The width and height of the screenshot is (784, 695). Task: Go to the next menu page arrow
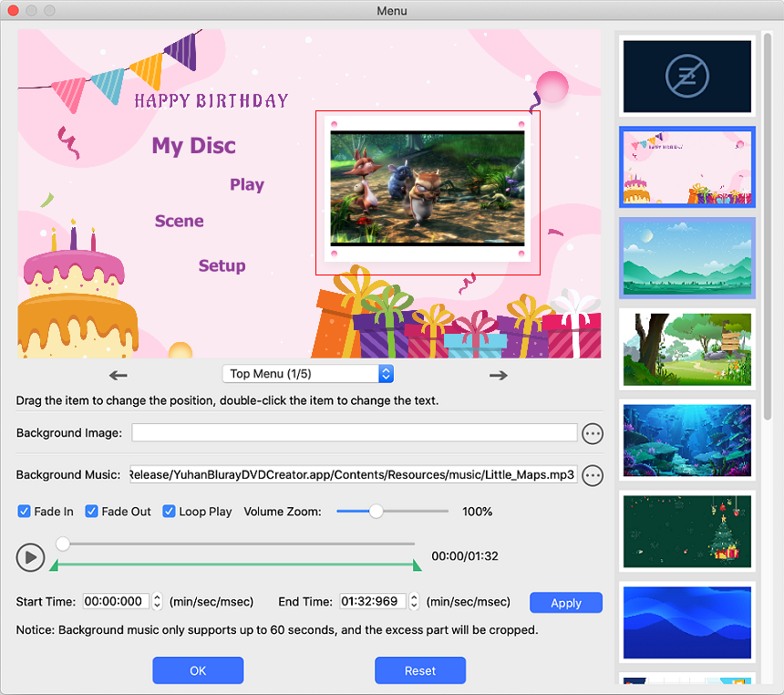(x=498, y=375)
